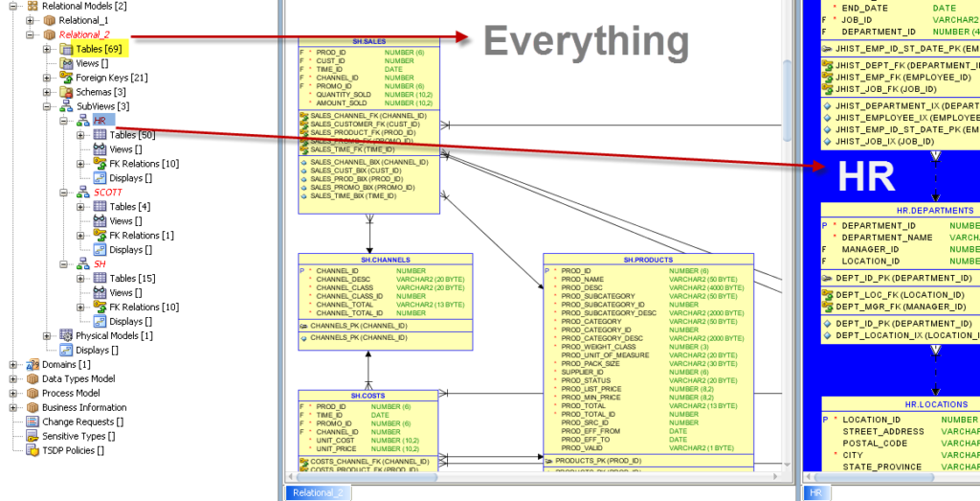Switch to the Relational_2 diagram tab
This screenshot has width=980, height=501.
[318, 492]
